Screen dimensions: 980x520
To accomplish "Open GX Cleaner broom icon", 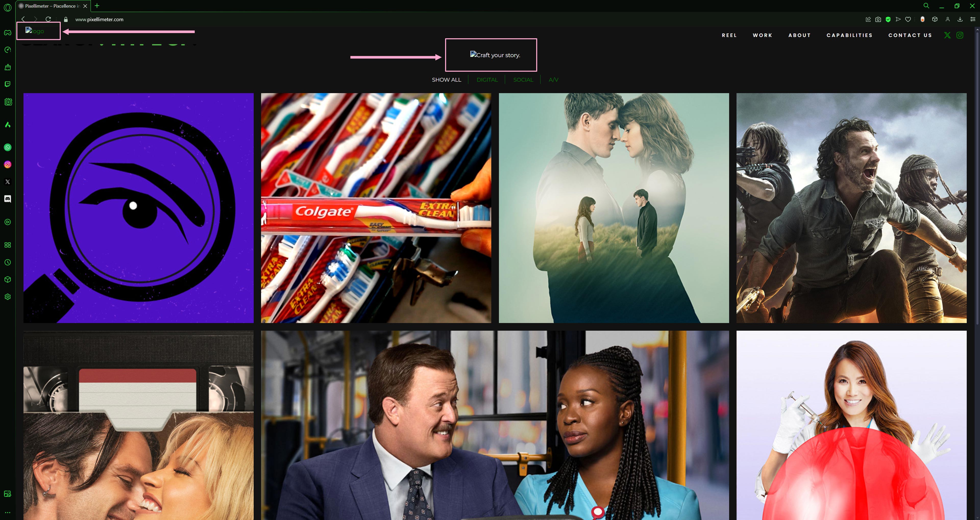I will click(x=8, y=67).
